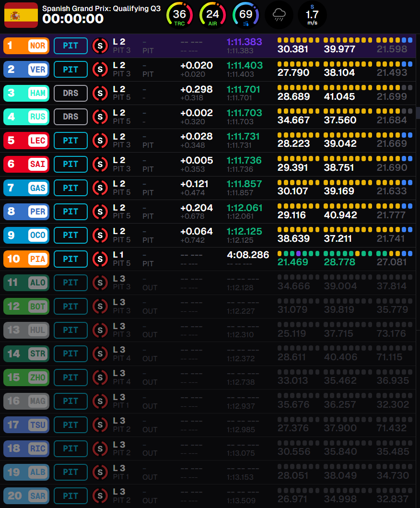Click OCO's sector one time 38.639
The image size is (420, 508).
click(x=293, y=239)
